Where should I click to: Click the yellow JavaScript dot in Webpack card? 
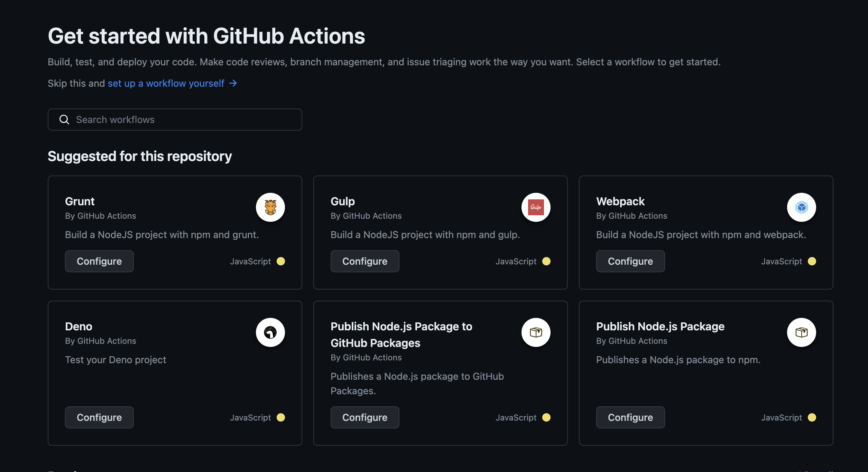point(812,261)
